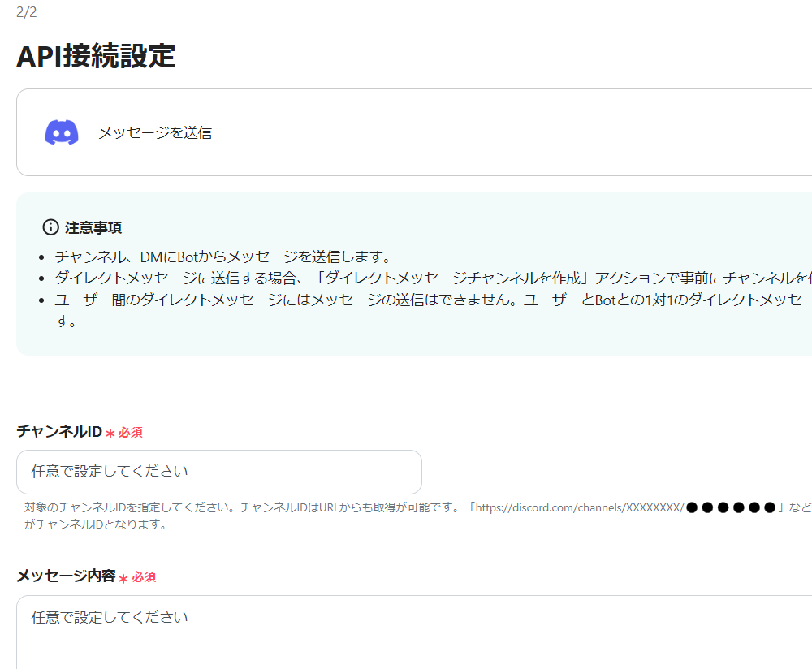Click the 注意事項 heading text
This screenshot has height=669, width=812.
click(93, 228)
